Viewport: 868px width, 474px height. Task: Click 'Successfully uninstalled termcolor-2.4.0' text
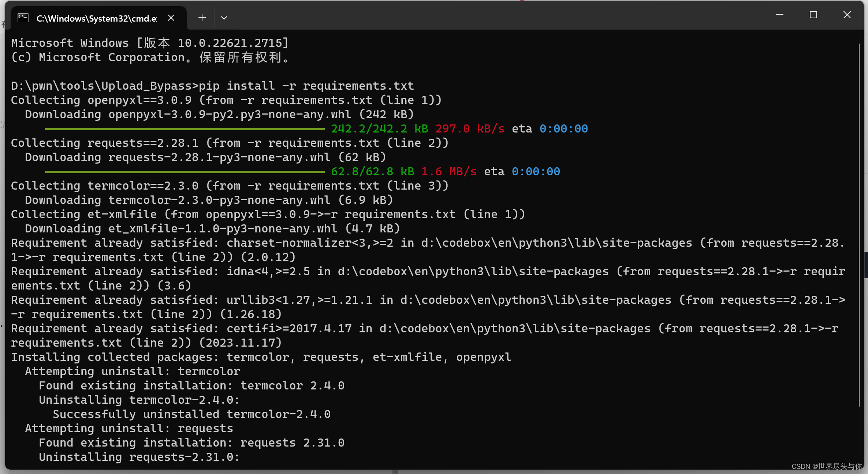coord(191,414)
